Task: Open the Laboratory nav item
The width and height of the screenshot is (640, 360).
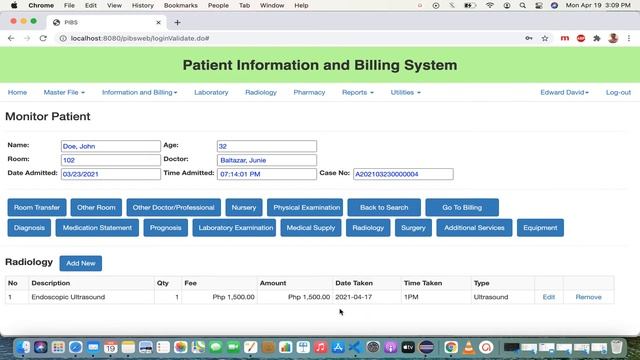Action: tap(211, 92)
